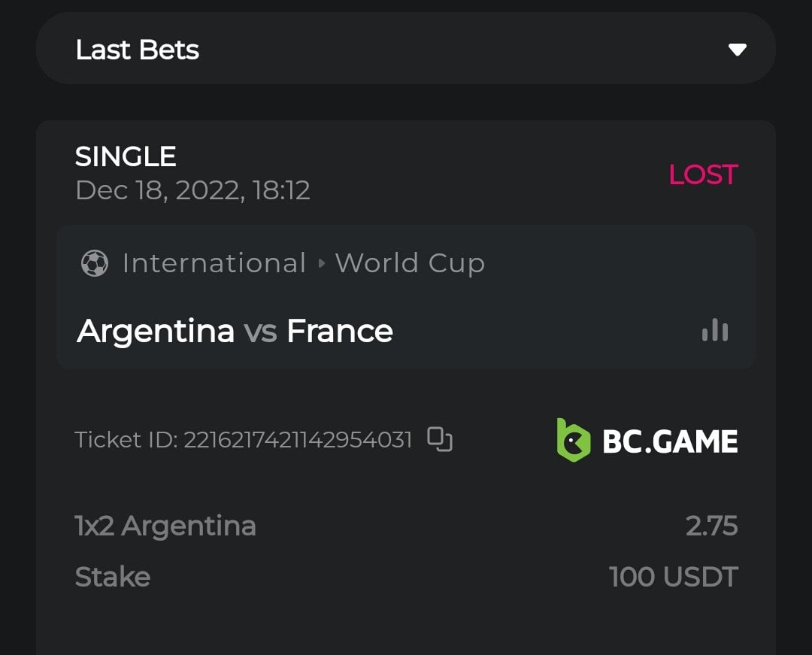This screenshot has width=812, height=655.
Task: Click the LOST bet status label
Action: pos(703,174)
